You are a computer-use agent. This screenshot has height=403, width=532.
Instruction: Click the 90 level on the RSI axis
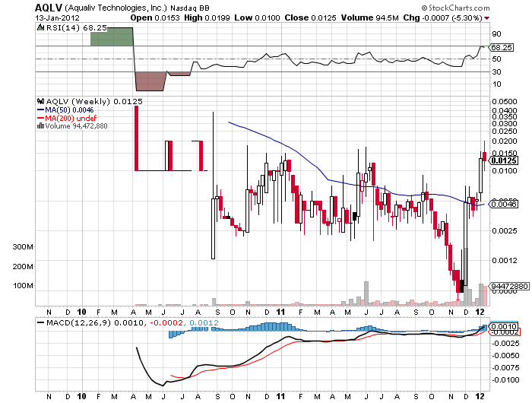pyautogui.click(x=497, y=33)
